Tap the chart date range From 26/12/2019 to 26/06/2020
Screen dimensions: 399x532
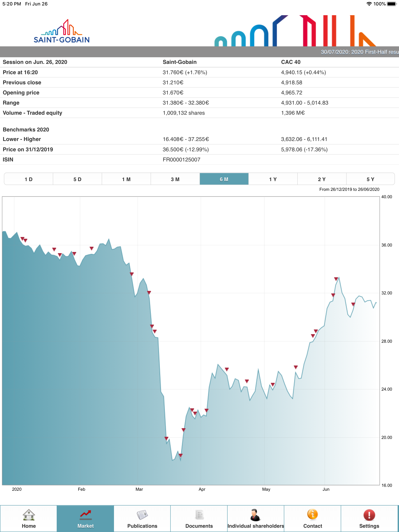(x=349, y=189)
